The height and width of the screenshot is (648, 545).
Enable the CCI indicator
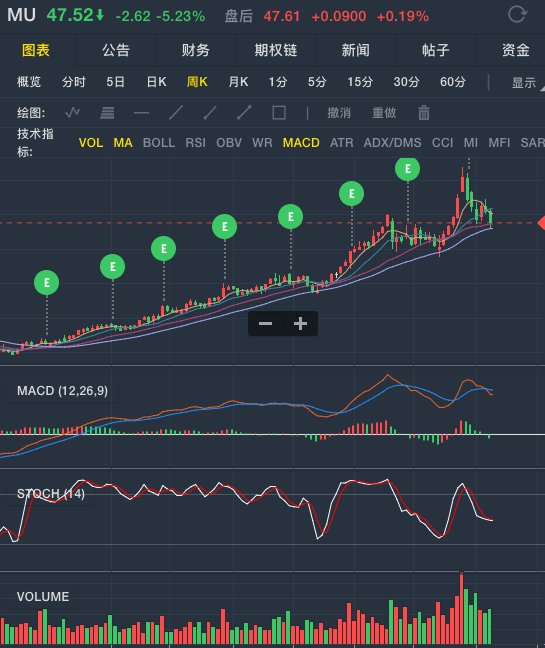(x=443, y=143)
